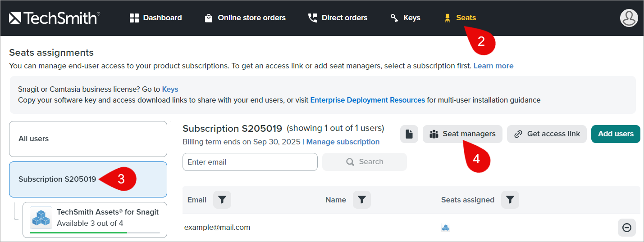Click the TechSmith Assets seat icon in row
Viewport: 644px width, 242px height.
(445, 228)
